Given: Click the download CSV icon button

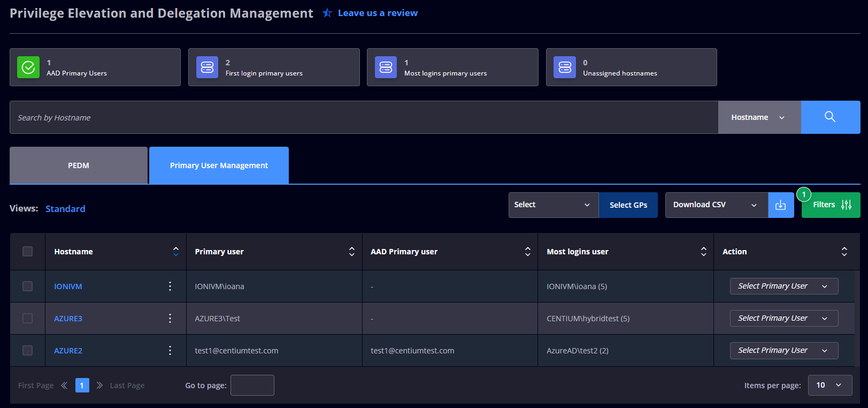Looking at the screenshot, I should click(x=781, y=205).
